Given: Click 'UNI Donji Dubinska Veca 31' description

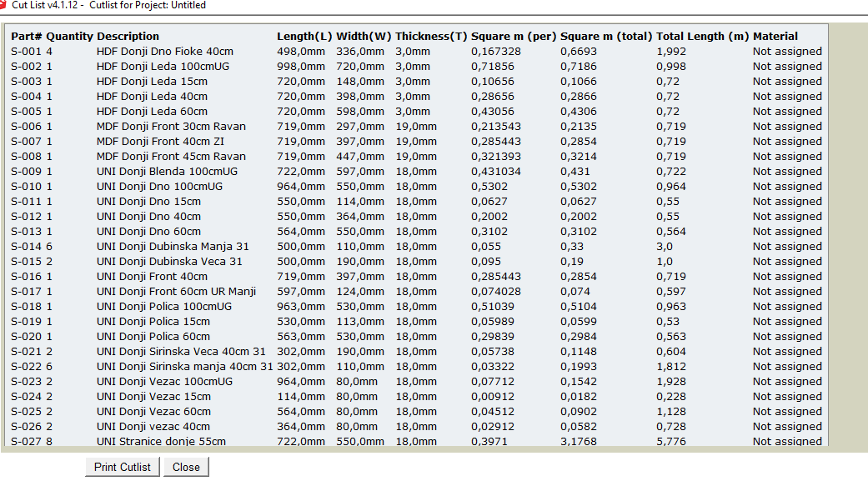Looking at the screenshot, I should tap(169, 261).
